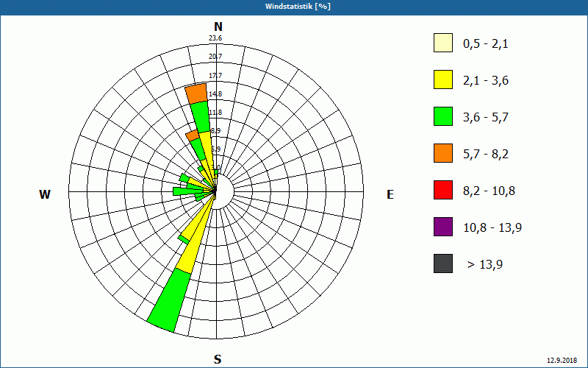Image resolution: width=588 pixels, height=368 pixels.
Task: Click the green 3,6 - 5,7 legend swatch
Action: (x=443, y=116)
